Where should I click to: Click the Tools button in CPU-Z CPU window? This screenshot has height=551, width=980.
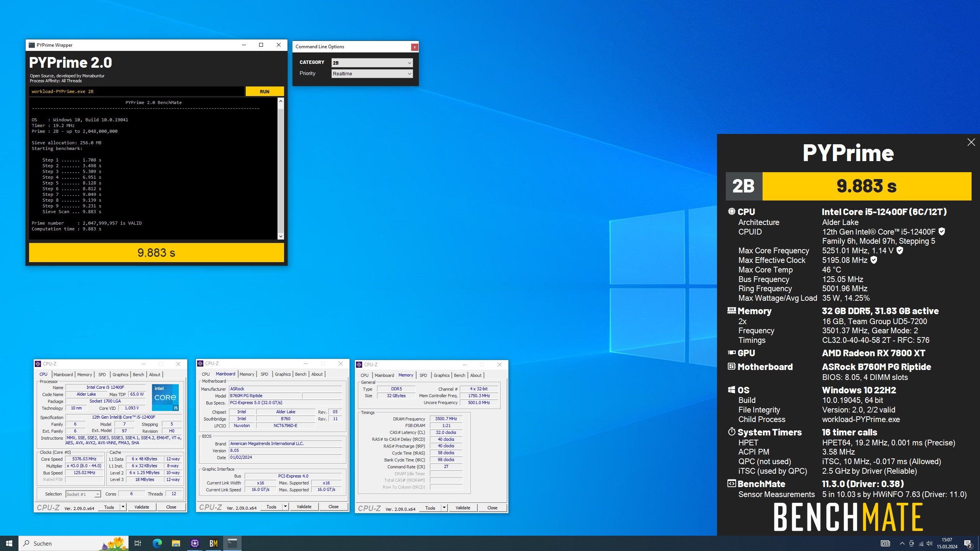(109, 507)
